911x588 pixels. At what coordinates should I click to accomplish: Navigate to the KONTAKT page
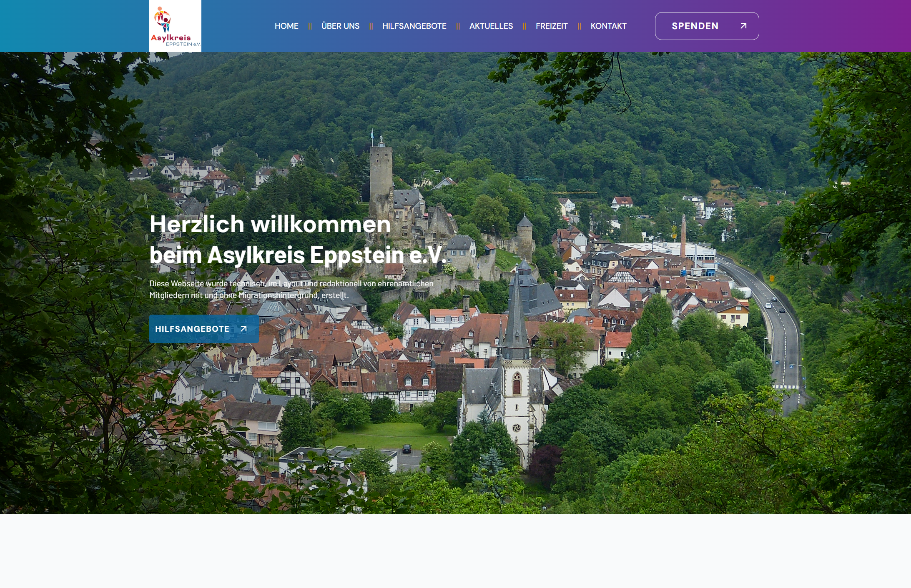608,26
